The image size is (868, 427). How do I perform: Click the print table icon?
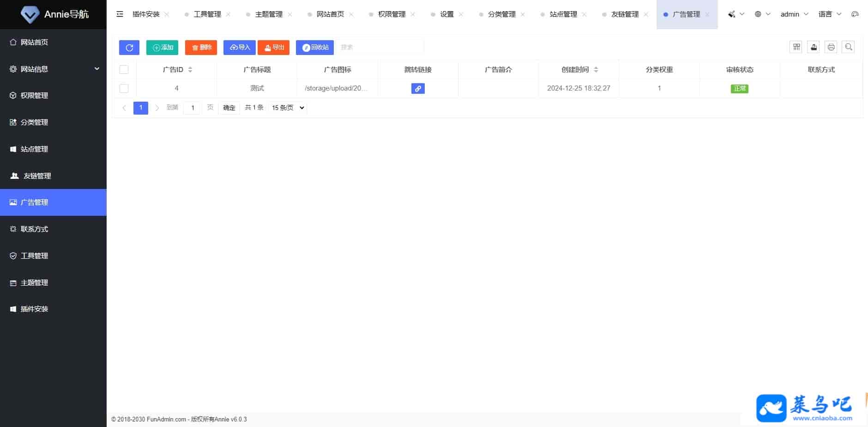coord(831,47)
